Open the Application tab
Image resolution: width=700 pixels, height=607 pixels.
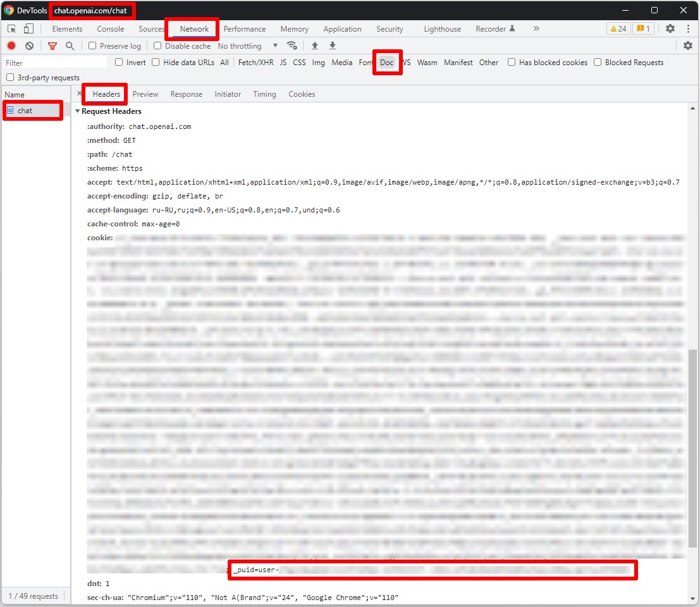tap(342, 29)
